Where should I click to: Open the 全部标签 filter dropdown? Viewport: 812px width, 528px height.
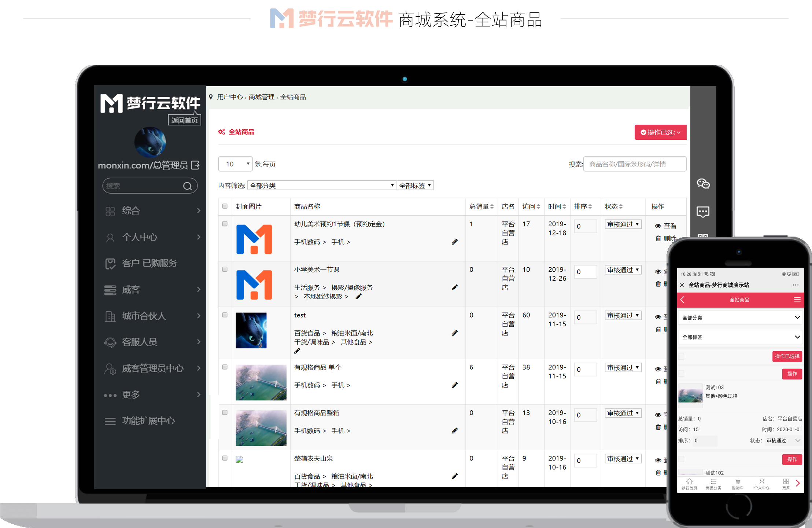point(415,186)
